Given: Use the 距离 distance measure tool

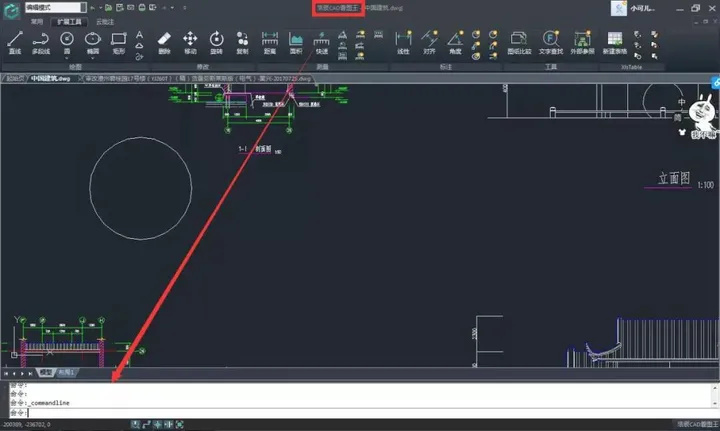Looking at the screenshot, I should (270, 43).
